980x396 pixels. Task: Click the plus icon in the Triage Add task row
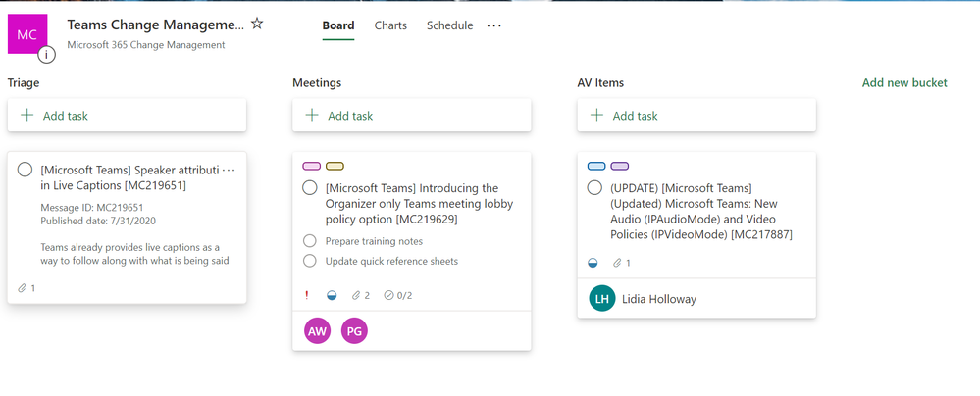coord(26,115)
